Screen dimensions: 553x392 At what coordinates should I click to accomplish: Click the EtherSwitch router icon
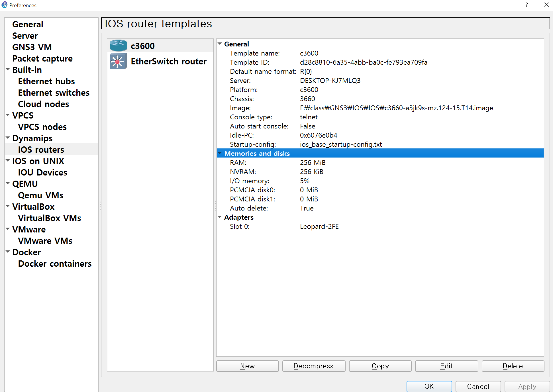[x=118, y=61]
